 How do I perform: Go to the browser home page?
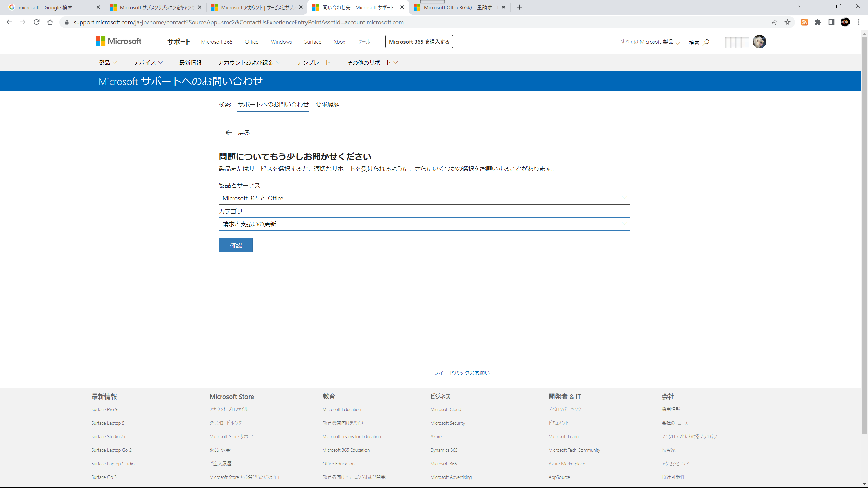tap(50, 22)
